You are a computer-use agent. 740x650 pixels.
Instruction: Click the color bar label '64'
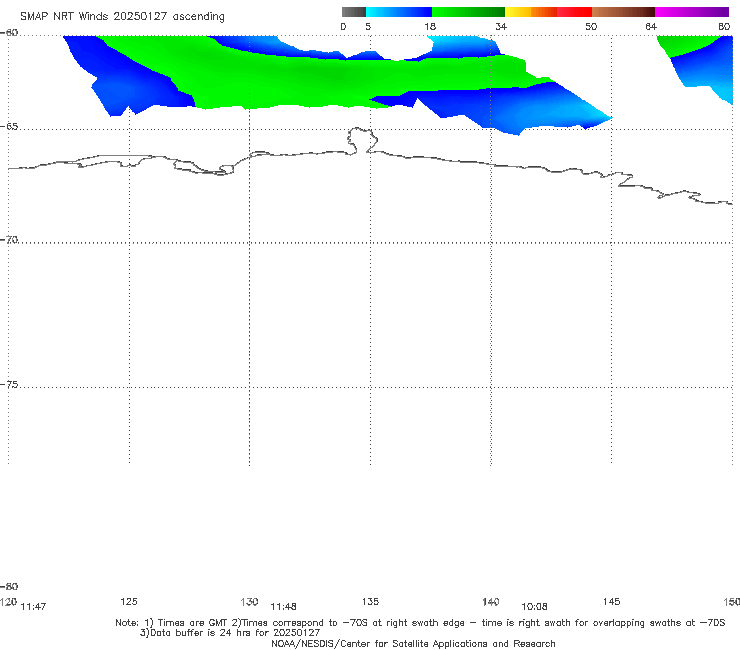pyautogui.click(x=651, y=27)
